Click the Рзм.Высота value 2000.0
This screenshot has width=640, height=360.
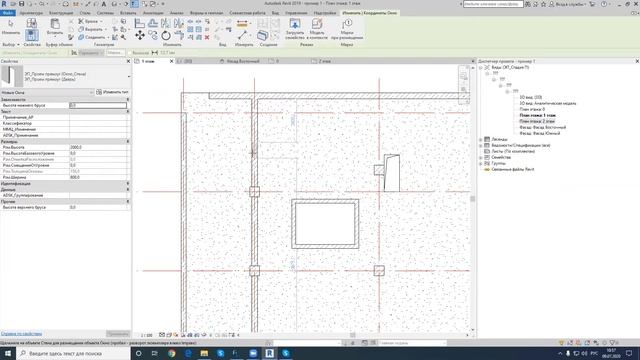(x=98, y=147)
